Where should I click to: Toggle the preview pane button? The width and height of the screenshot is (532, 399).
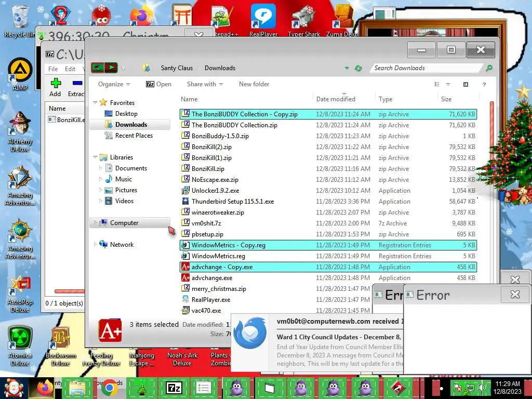465,84
